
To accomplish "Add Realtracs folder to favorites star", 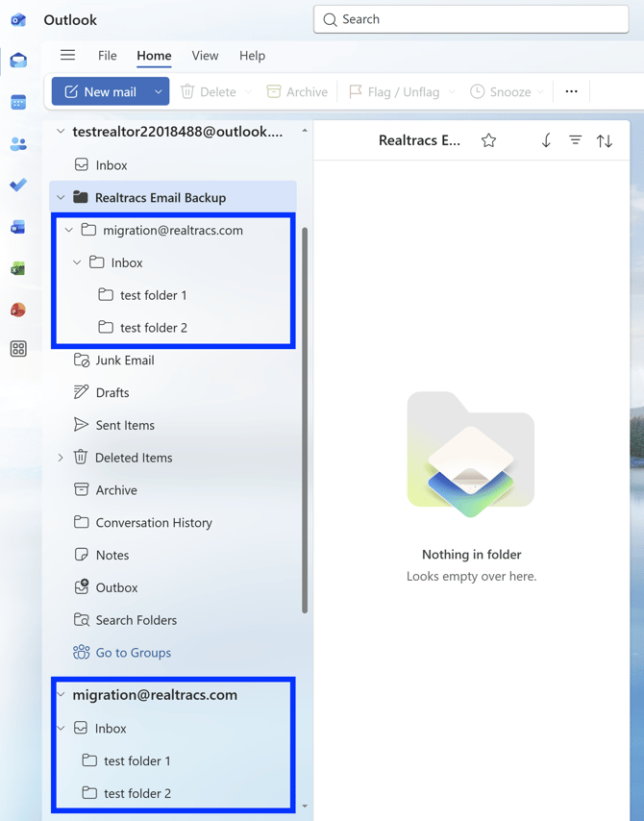I will [488, 140].
